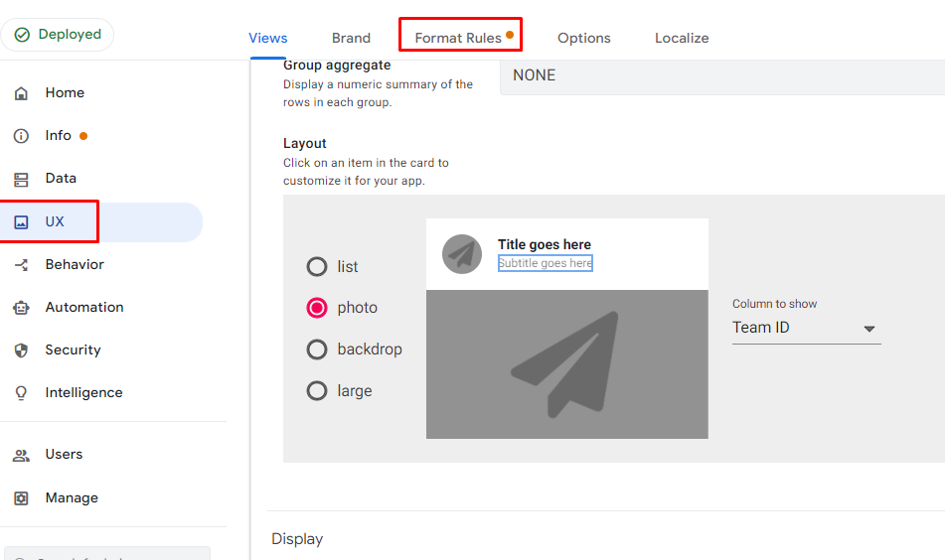
Task: Switch to the Options tab
Action: (x=584, y=38)
